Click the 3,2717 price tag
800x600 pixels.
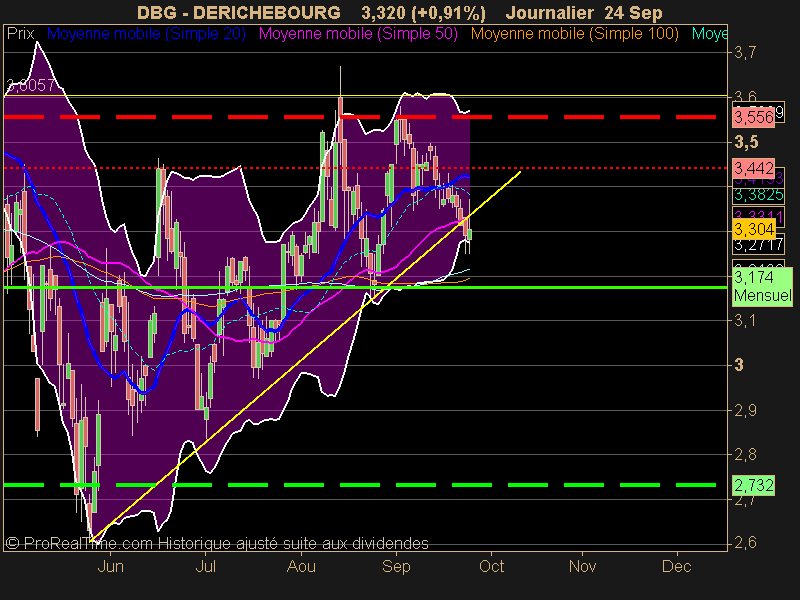pyautogui.click(x=759, y=245)
